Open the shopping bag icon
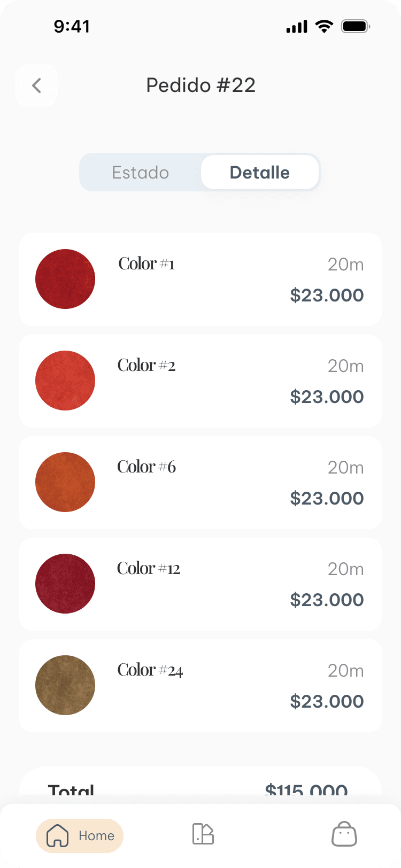 tap(344, 834)
